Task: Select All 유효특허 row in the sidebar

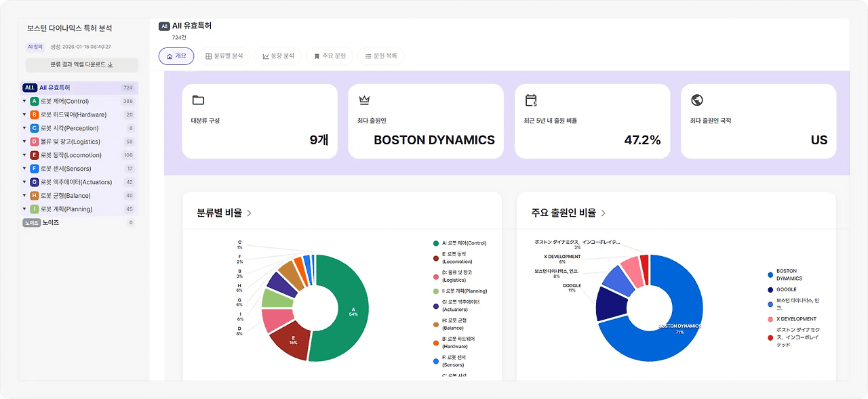Action: pos(80,88)
